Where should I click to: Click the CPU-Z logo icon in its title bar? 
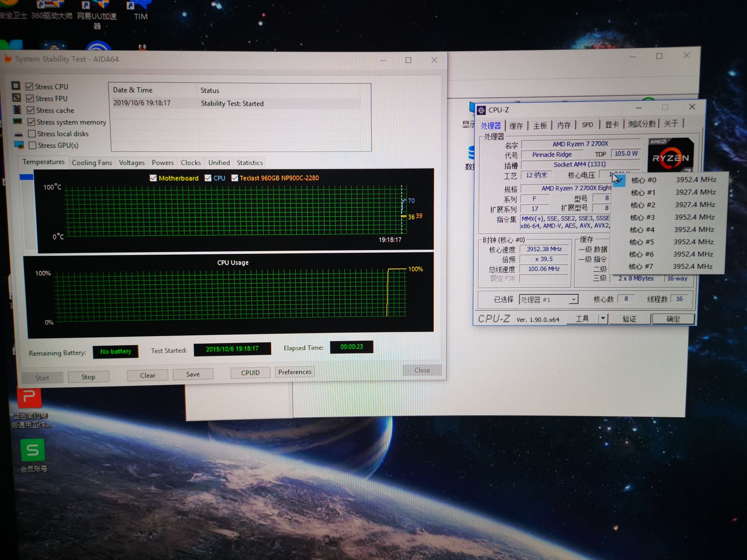481,110
